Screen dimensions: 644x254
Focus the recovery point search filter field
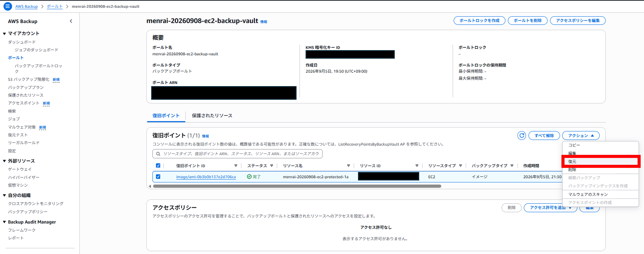pos(237,154)
